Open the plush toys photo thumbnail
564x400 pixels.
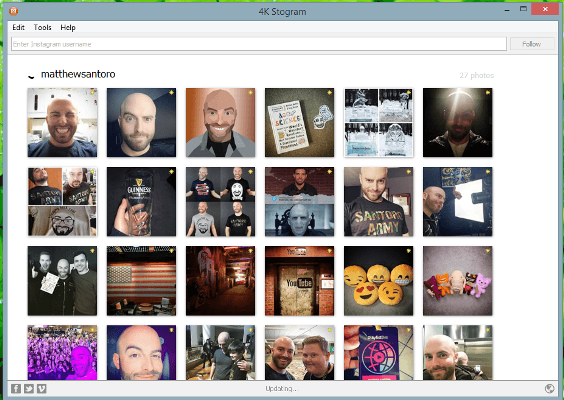[x=458, y=281]
